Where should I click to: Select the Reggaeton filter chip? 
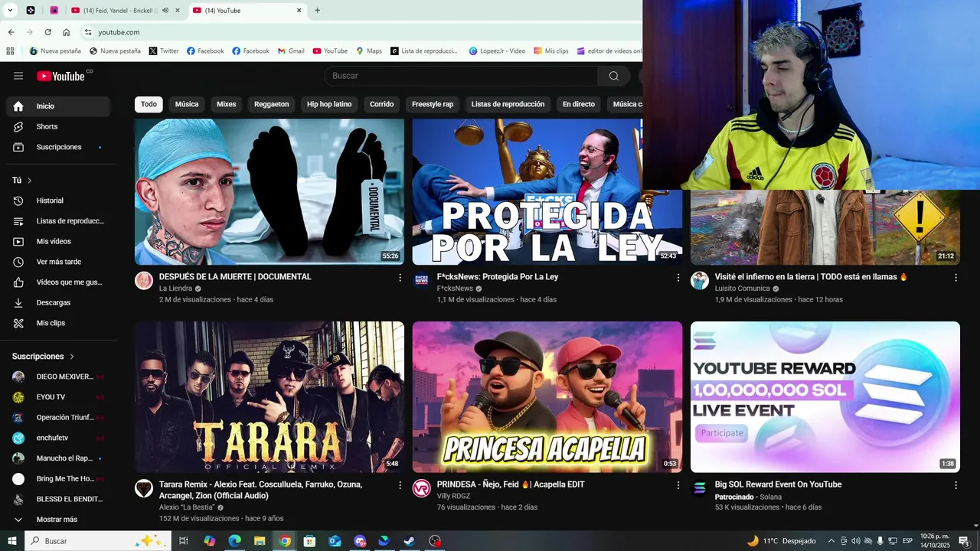tap(272, 104)
